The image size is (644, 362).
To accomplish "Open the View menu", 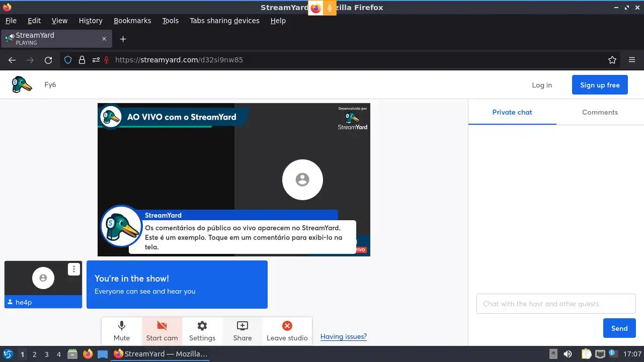I will (x=59, y=21).
